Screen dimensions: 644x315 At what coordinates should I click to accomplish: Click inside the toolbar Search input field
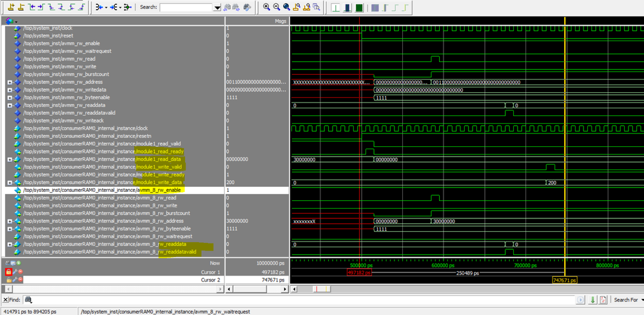[x=186, y=8]
